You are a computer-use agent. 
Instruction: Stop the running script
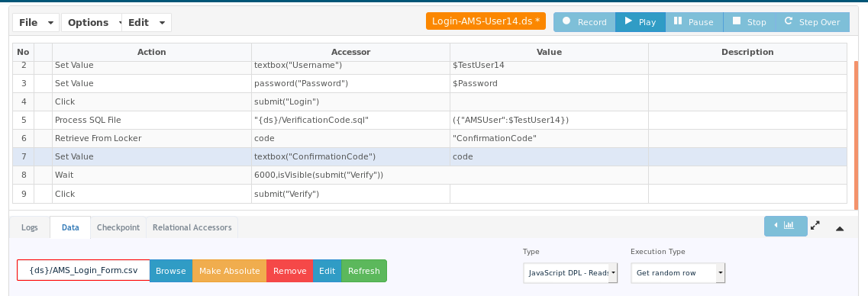pos(750,22)
